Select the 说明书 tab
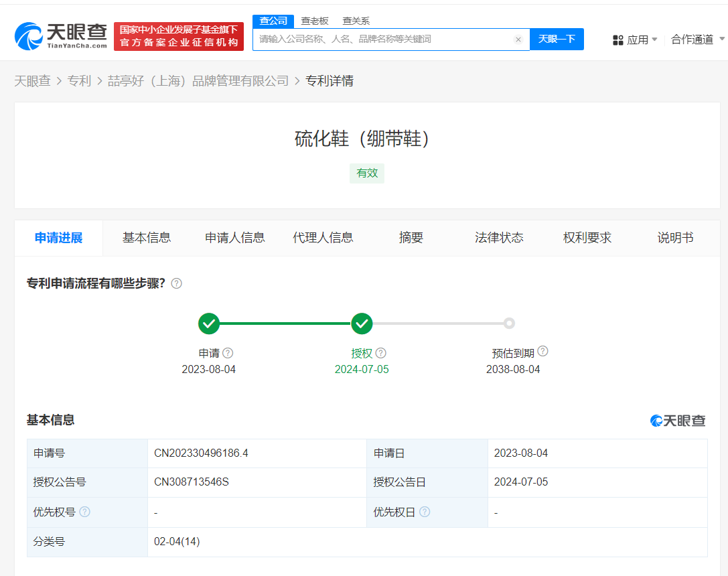This screenshot has width=728, height=576. (675, 238)
